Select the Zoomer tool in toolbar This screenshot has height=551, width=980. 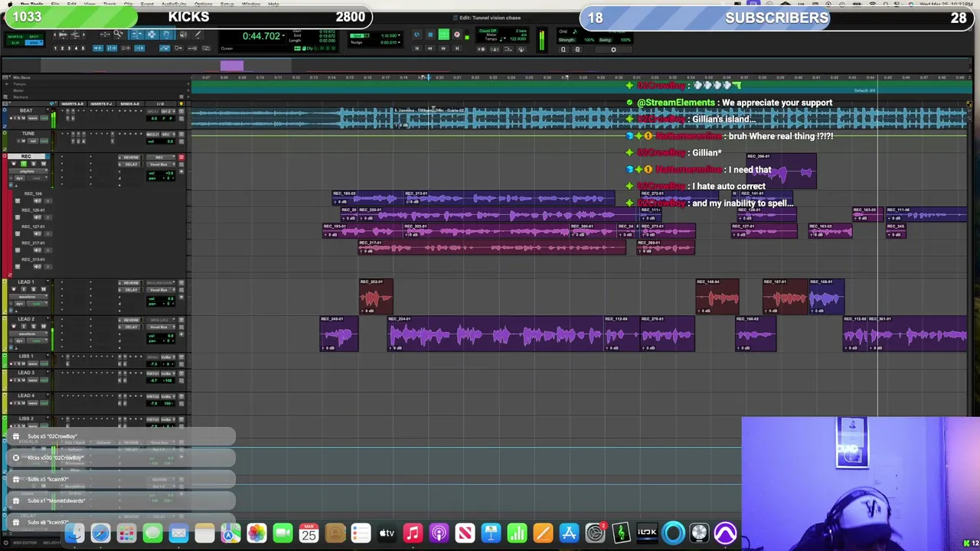tap(118, 34)
